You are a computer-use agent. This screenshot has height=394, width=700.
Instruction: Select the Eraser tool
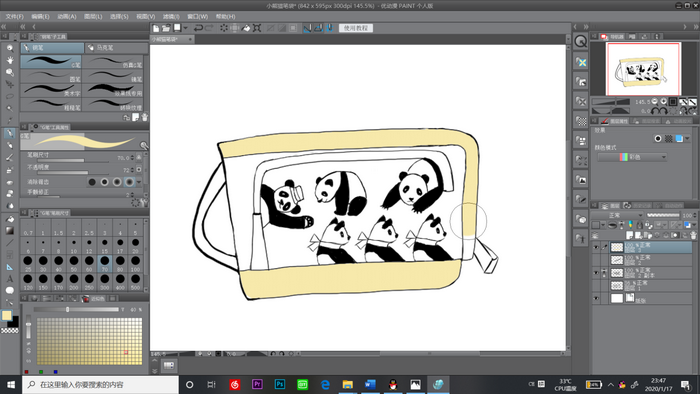(x=9, y=182)
